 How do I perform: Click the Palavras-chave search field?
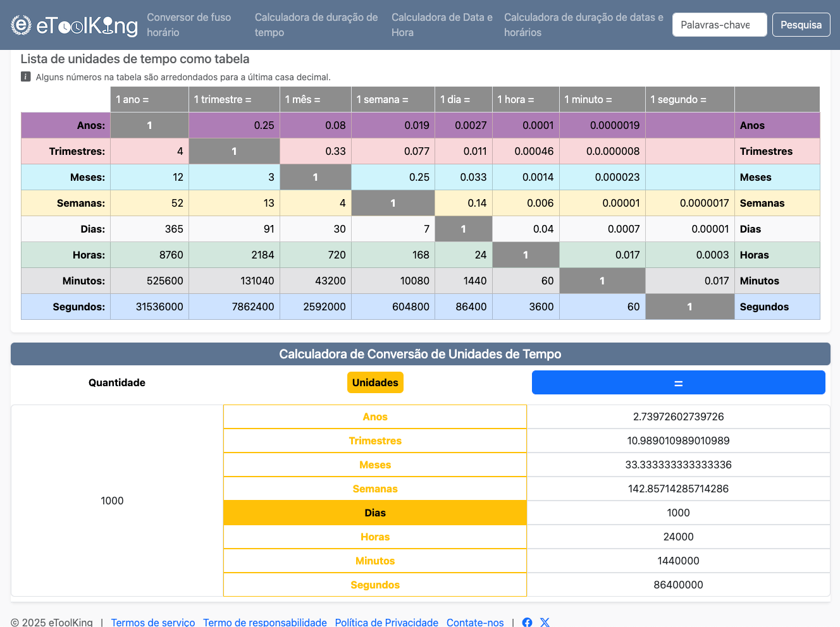pyautogui.click(x=719, y=25)
